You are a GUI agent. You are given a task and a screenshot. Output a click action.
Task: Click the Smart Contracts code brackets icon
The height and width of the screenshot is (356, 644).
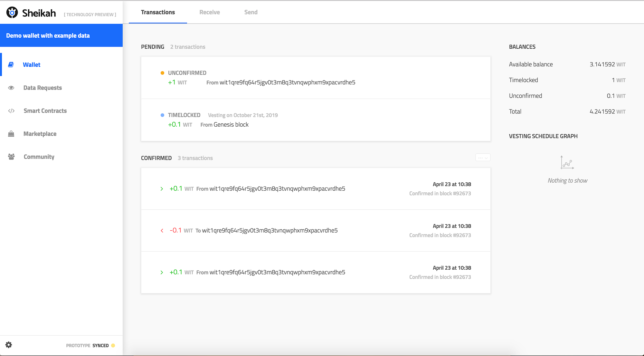(x=11, y=111)
